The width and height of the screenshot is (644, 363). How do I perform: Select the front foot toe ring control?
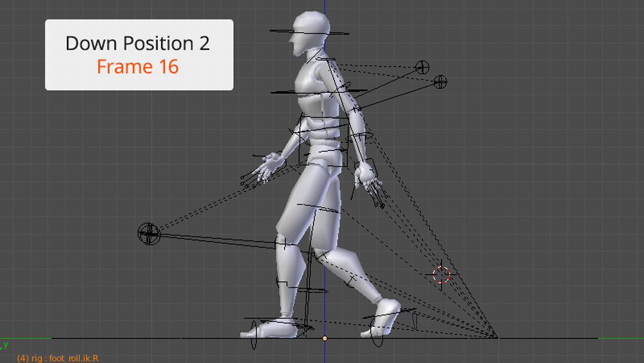coord(254,334)
